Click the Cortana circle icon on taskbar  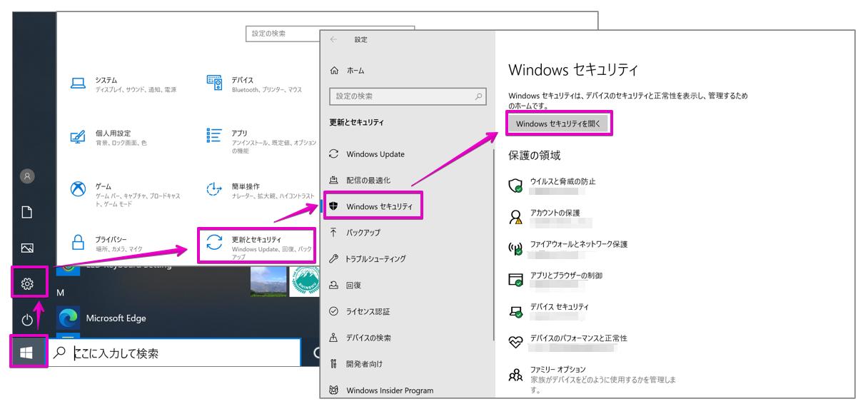tap(317, 353)
